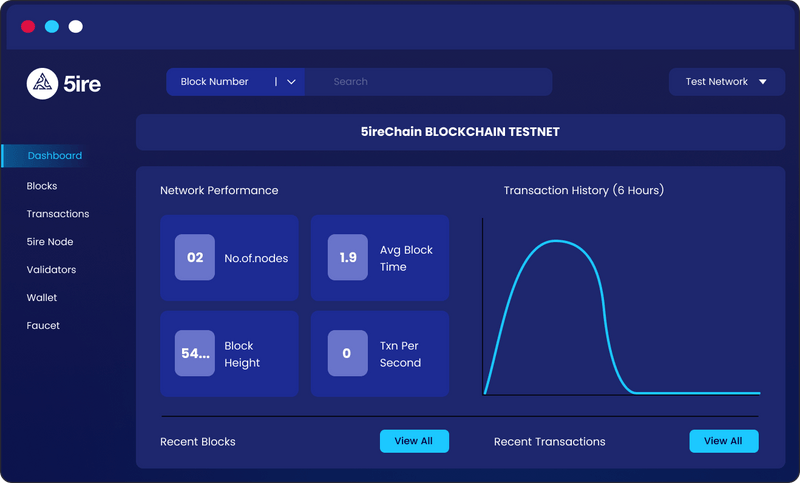Click into the Search input field
The width and height of the screenshot is (800, 483).
428,82
